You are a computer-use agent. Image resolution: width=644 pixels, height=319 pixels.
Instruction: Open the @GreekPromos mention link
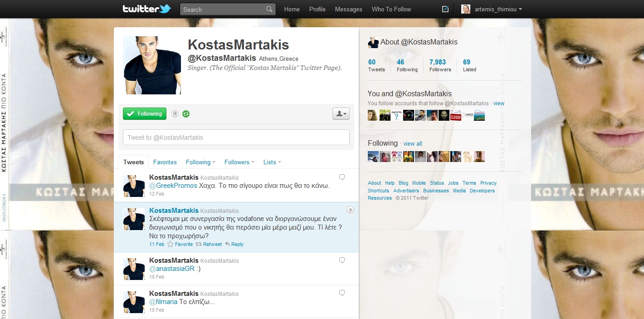click(173, 186)
